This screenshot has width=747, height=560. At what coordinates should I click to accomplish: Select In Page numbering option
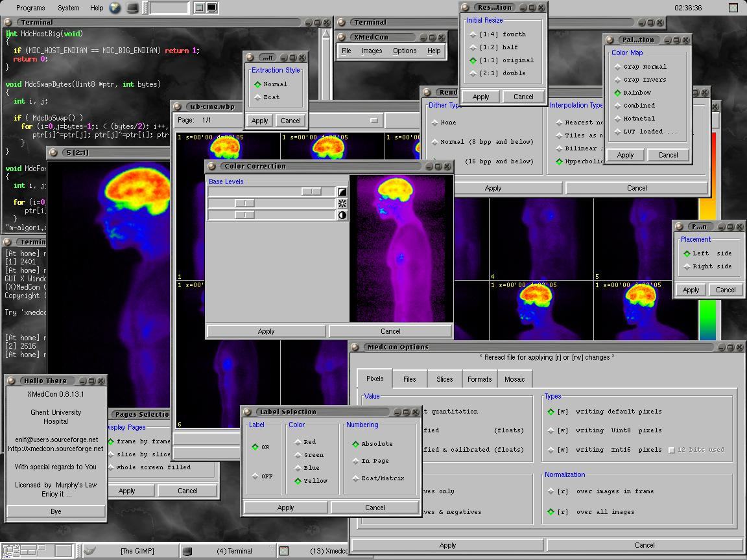tap(370, 461)
